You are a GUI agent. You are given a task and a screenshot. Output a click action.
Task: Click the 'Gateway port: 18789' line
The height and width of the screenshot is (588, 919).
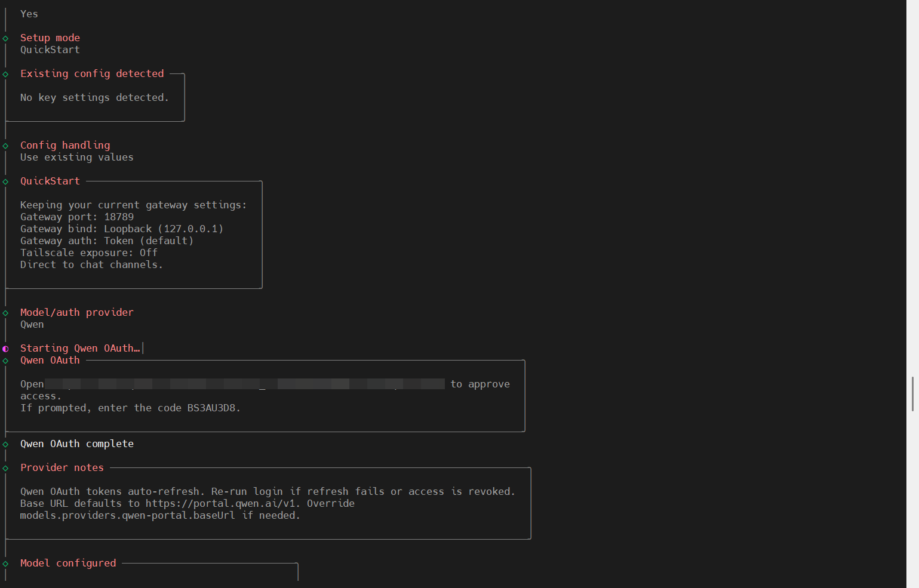point(77,217)
